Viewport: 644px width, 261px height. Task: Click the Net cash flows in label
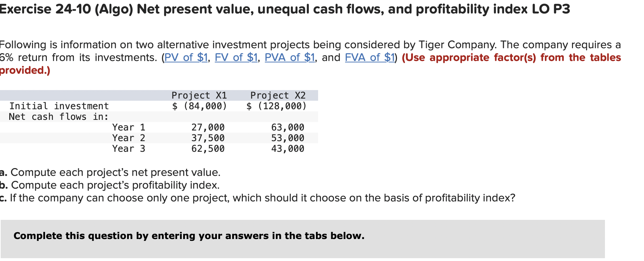click(x=59, y=117)
